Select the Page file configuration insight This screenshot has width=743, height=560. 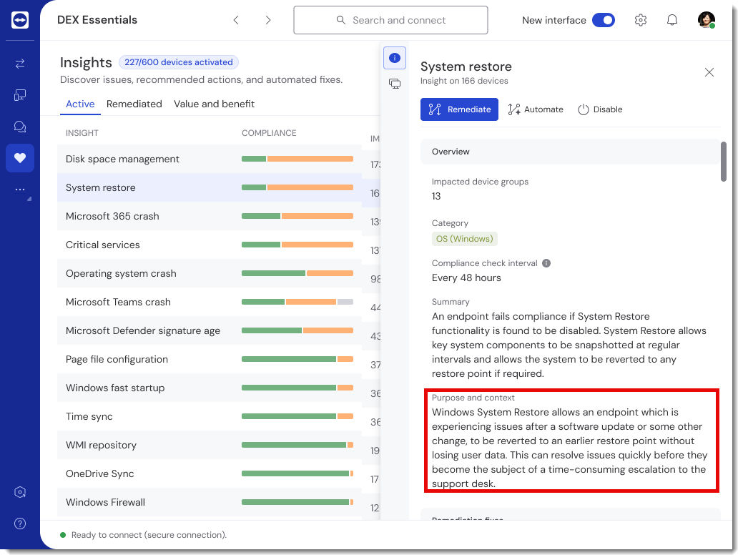point(117,359)
